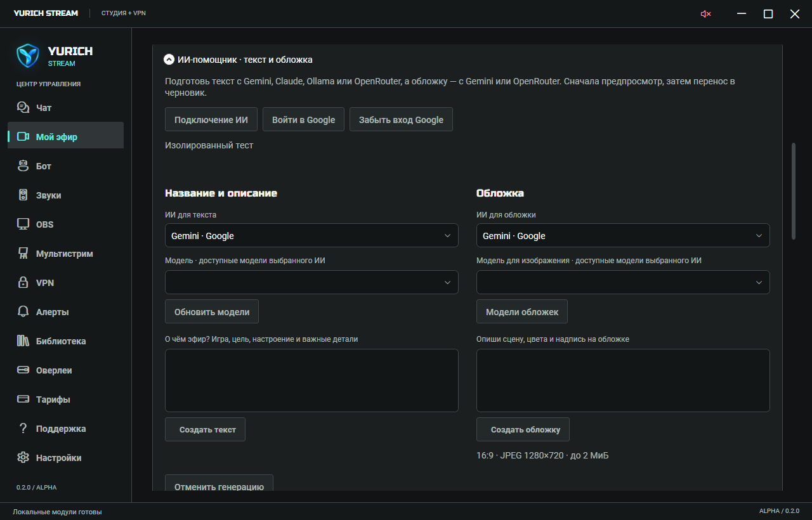
Task: Focus the cover scene description text area
Action: [623, 380]
